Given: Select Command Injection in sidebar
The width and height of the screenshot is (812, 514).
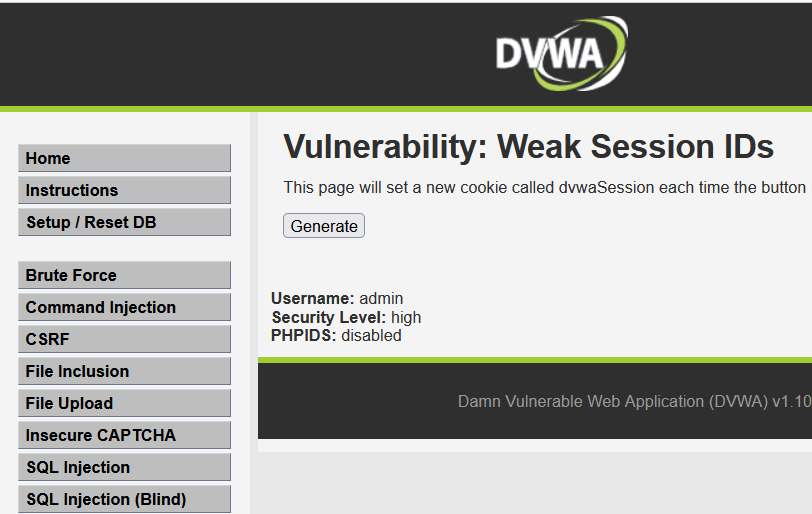Looking at the screenshot, I should pos(124,307).
